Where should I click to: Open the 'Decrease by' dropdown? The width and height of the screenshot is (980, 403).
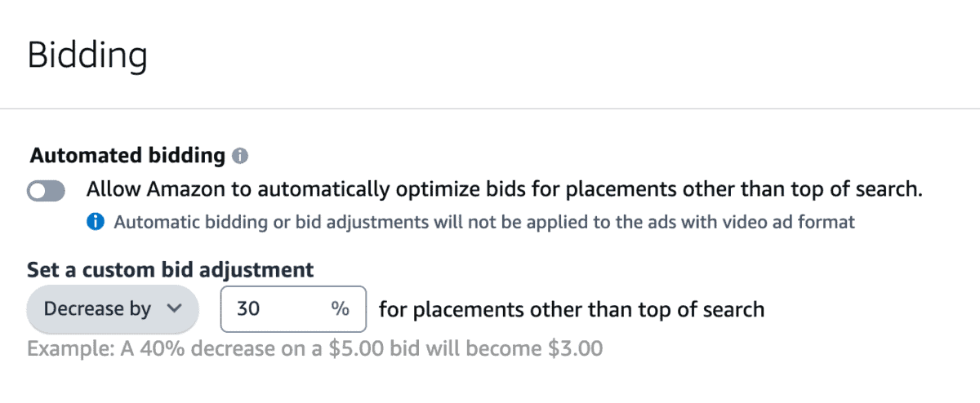[x=113, y=309]
